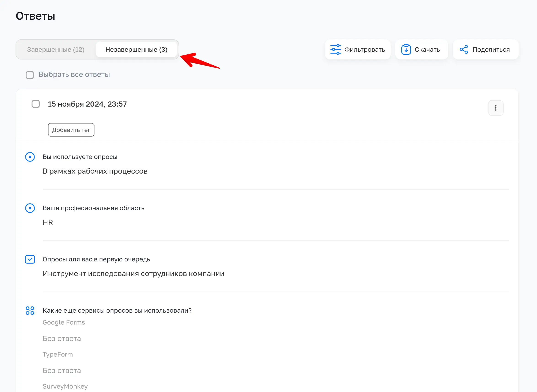Click radio icon beside 'Вы используете опросы'
Viewport: 537px width, 392px height.
point(30,157)
